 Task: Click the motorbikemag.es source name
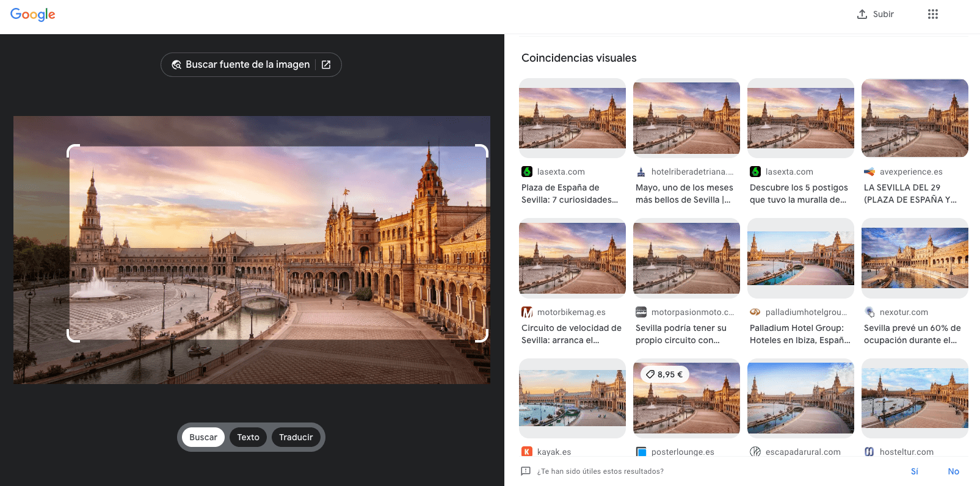(x=572, y=312)
